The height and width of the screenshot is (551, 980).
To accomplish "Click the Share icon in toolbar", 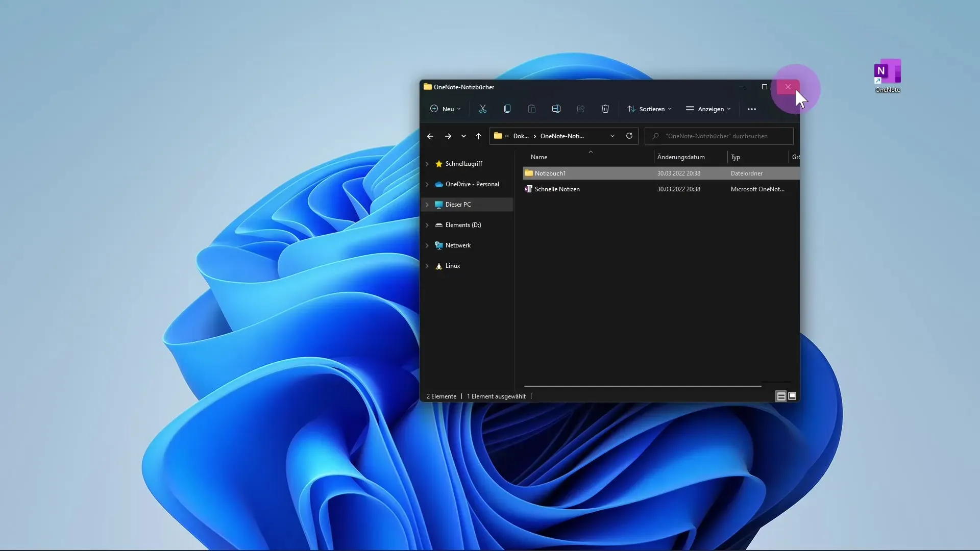I will click(x=581, y=109).
